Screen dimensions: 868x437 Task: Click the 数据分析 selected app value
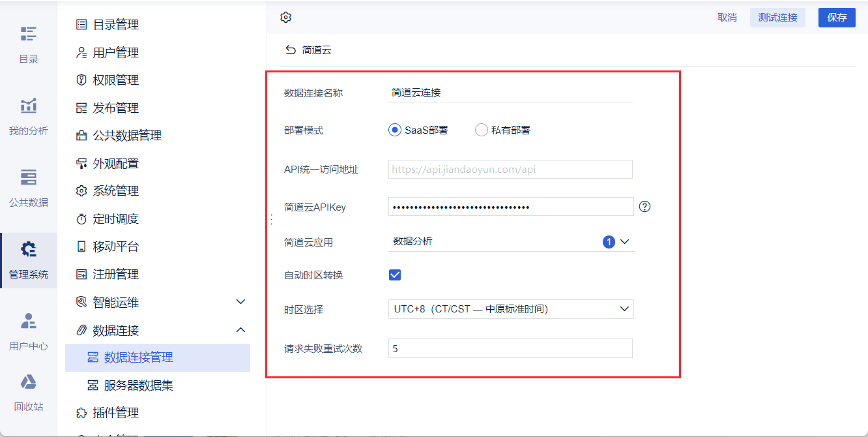pyautogui.click(x=412, y=241)
